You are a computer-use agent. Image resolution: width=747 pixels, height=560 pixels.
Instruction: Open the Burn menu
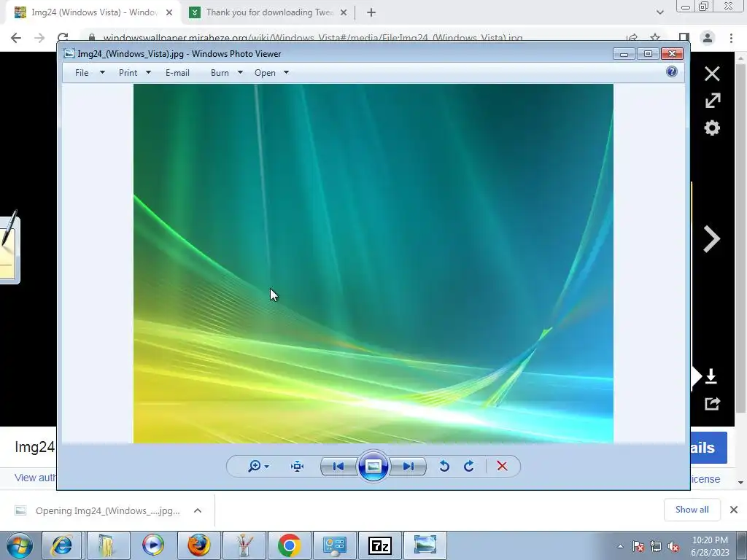(220, 73)
